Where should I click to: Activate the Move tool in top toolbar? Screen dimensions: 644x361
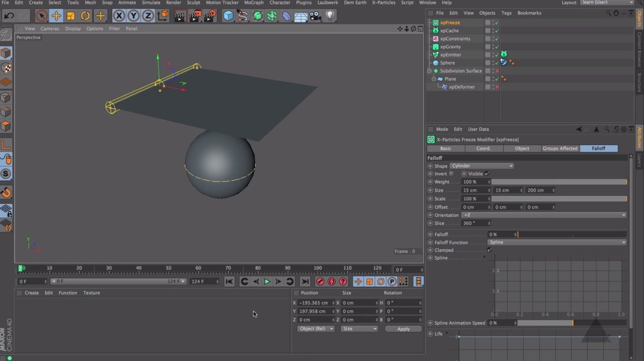click(x=56, y=16)
